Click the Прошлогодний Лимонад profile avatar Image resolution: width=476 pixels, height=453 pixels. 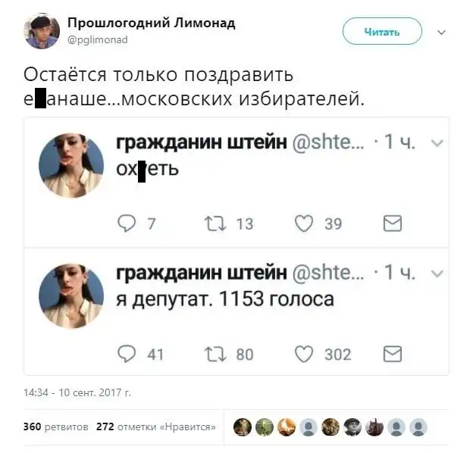point(42,30)
